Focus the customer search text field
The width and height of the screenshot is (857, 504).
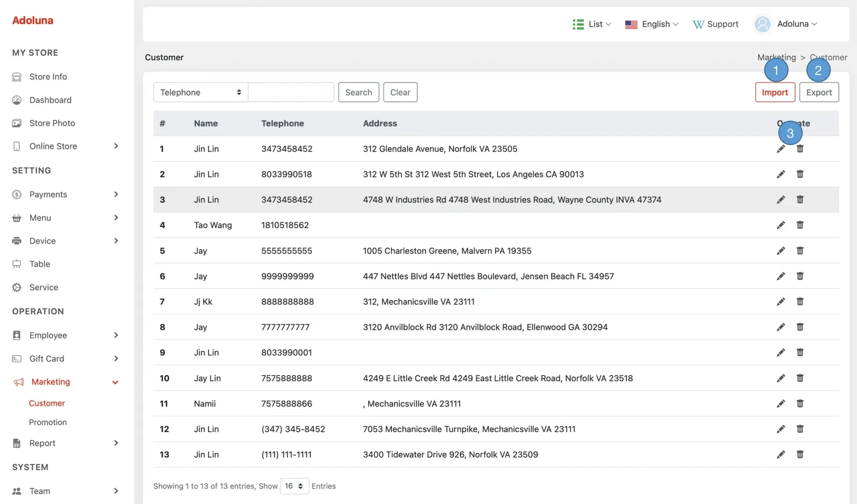(291, 92)
